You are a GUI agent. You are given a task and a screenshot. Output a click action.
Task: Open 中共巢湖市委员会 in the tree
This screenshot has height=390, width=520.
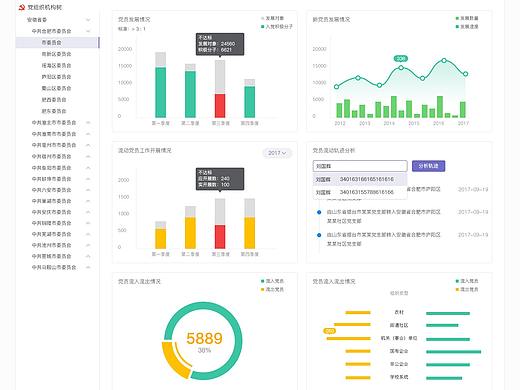pyautogui.click(x=51, y=201)
